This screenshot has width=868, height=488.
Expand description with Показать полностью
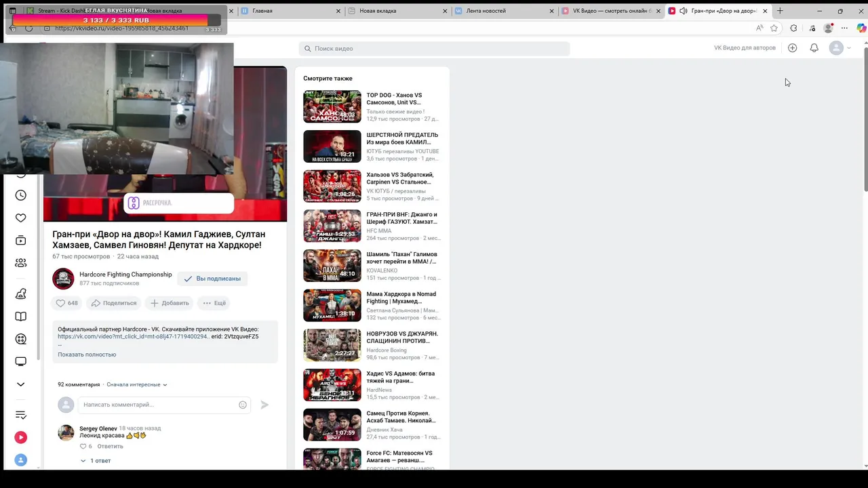pos(87,354)
